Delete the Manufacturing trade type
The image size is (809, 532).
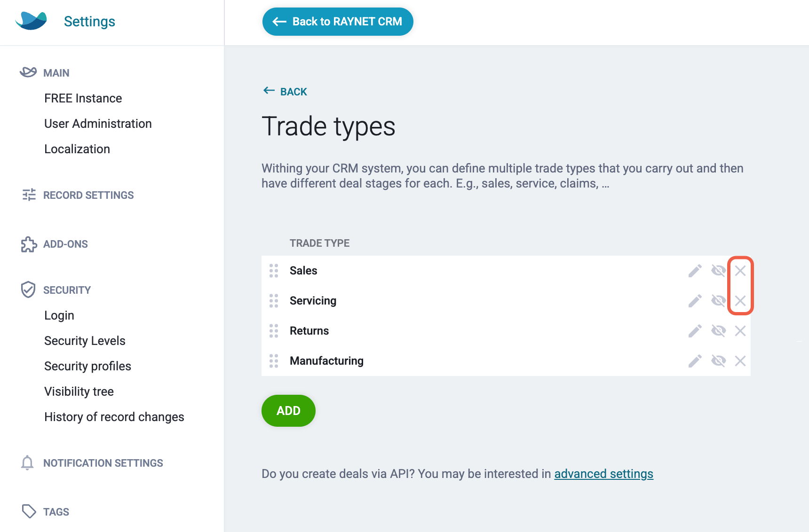[740, 361]
